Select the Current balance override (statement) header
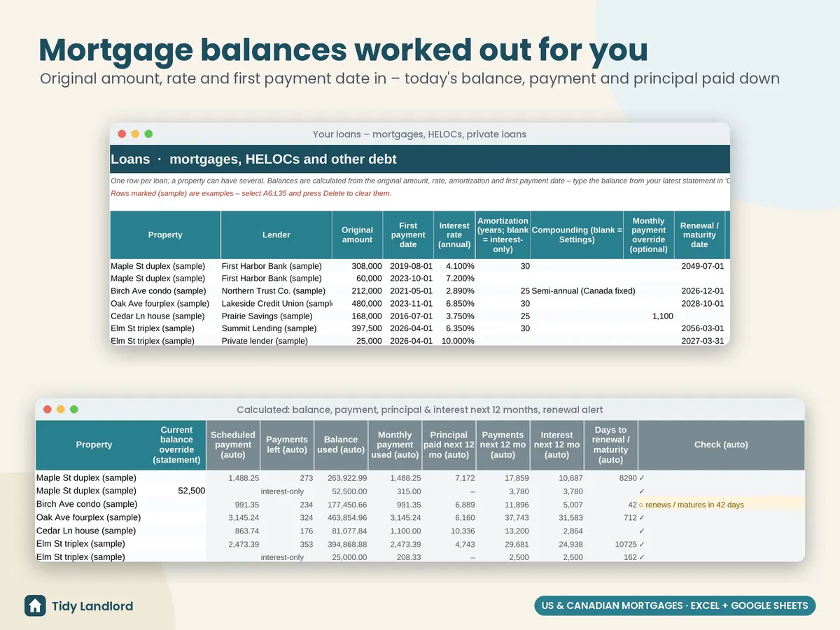840x630 pixels. (176, 445)
